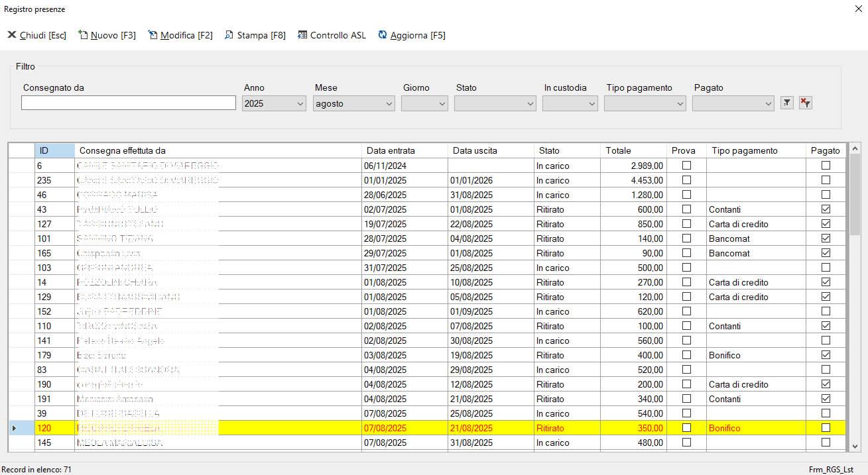Click into the Consegnato da text field
Image resolution: width=868 pixels, height=475 pixels.
point(129,103)
